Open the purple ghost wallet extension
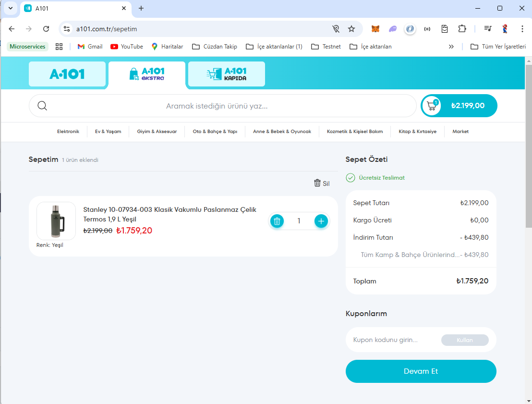Viewport: 532px width, 404px height. [x=393, y=29]
